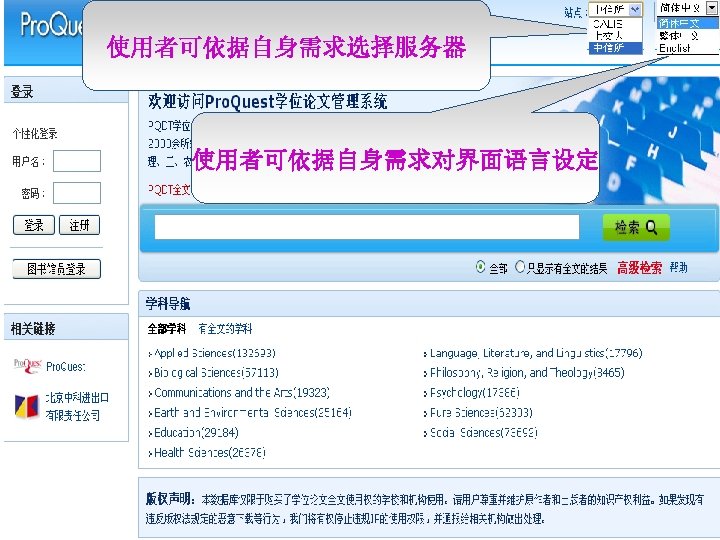Open the 帮助 help link

(678, 267)
